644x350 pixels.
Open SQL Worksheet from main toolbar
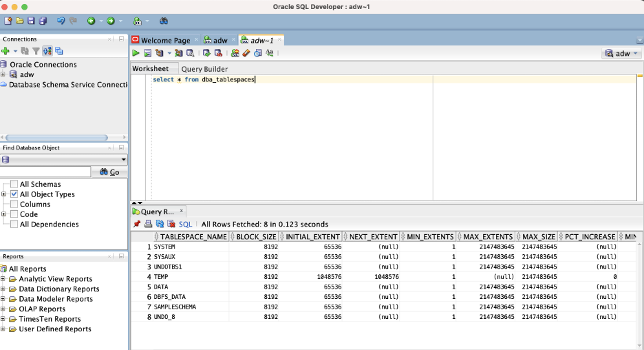tap(138, 21)
